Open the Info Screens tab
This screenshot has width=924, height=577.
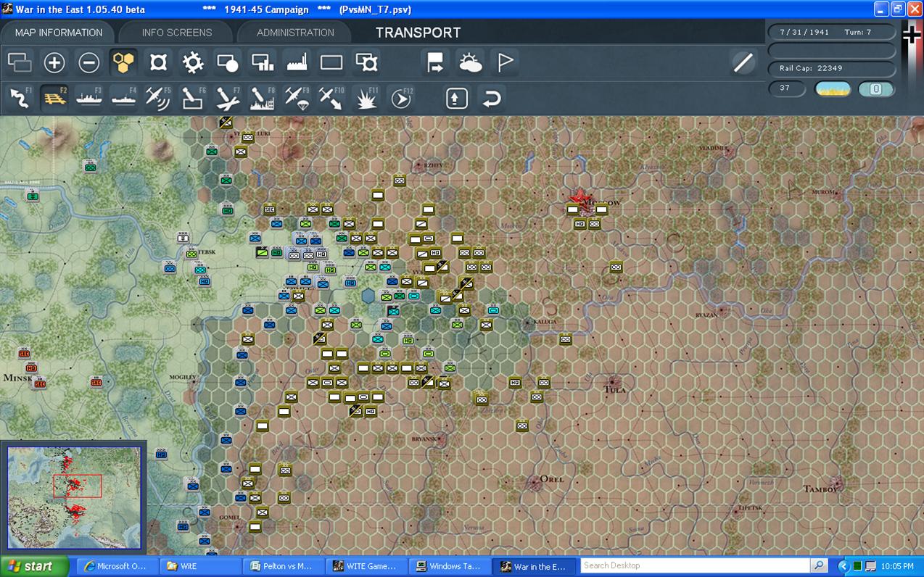point(177,33)
